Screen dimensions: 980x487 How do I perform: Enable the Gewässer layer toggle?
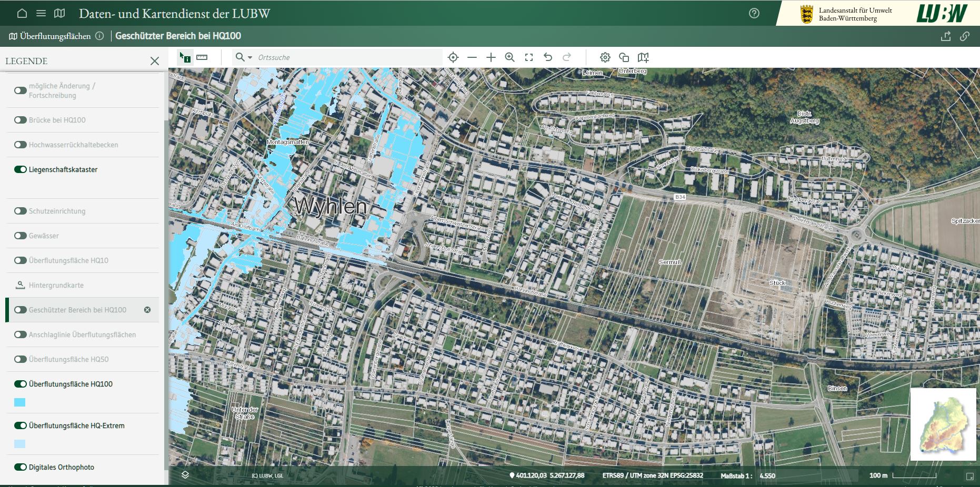(x=21, y=236)
